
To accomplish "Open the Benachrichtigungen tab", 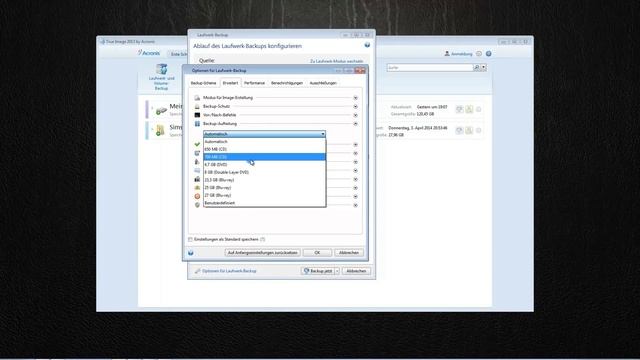I will [287, 83].
